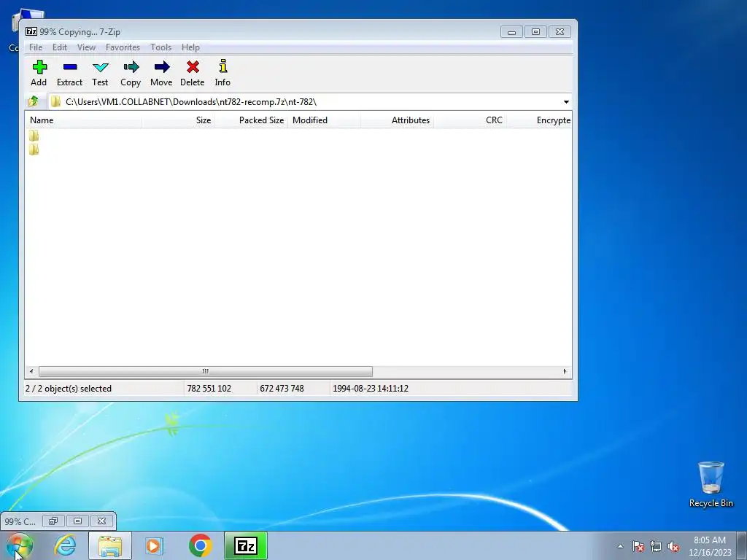Click the green Add plus icon
Image resolution: width=747 pixels, height=560 pixels.
pos(39,66)
